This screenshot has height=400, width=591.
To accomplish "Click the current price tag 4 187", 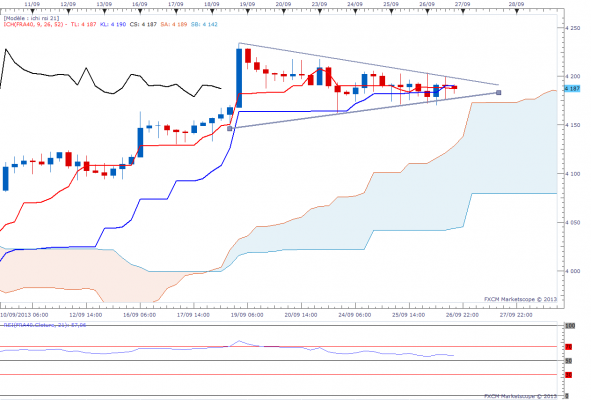I will click(572, 89).
